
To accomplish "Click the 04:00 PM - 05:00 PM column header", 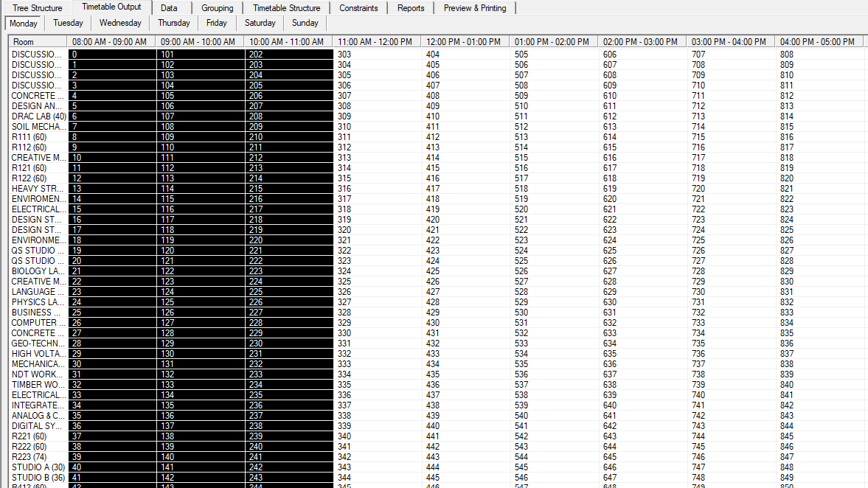I will (x=819, y=41).
